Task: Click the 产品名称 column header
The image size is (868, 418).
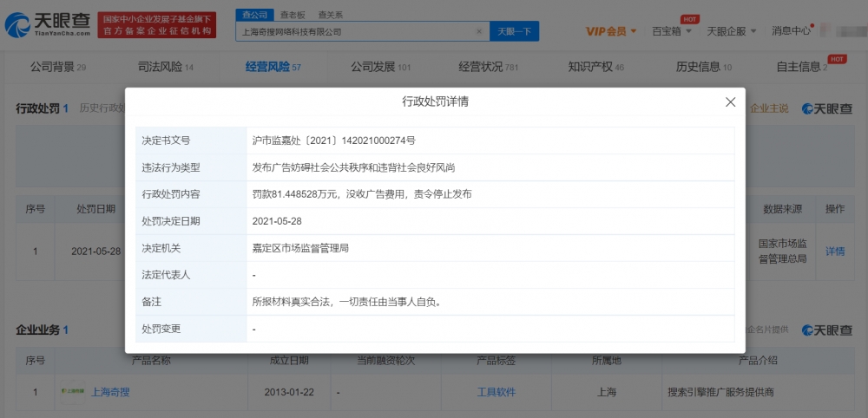Action: pyautogui.click(x=151, y=361)
